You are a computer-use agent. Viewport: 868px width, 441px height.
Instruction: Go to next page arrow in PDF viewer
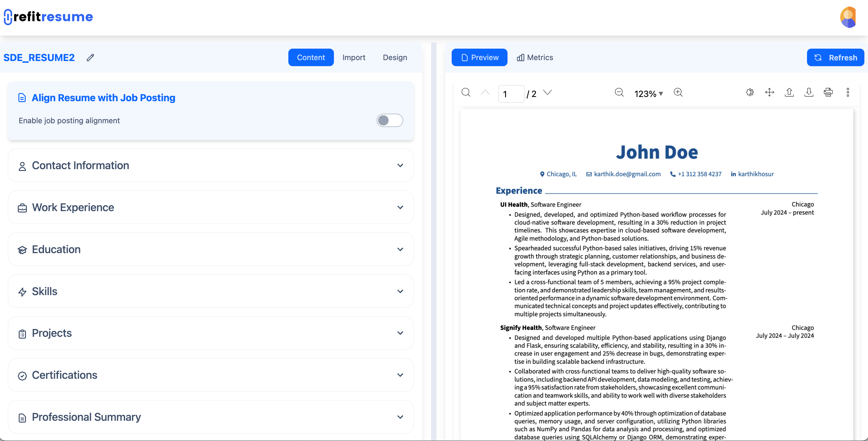(x=548, y=92)
